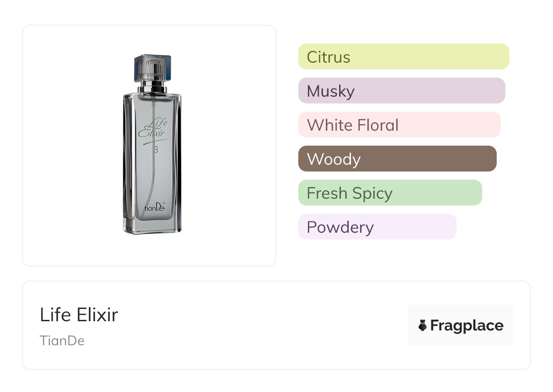Choose the White Floral accord bar
The height and width of the screenshot is (392, 553).
[x=399, y=125]
